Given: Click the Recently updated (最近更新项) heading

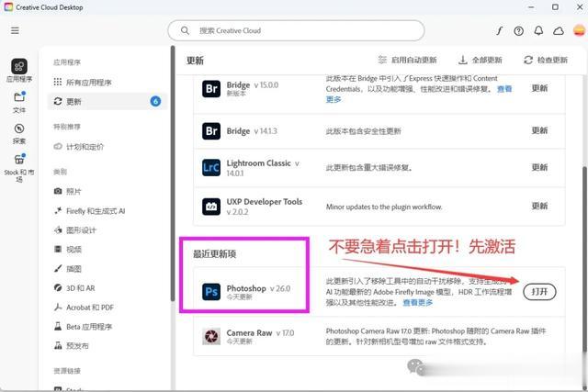Looking at the screenshot, I should coord(214,253).
